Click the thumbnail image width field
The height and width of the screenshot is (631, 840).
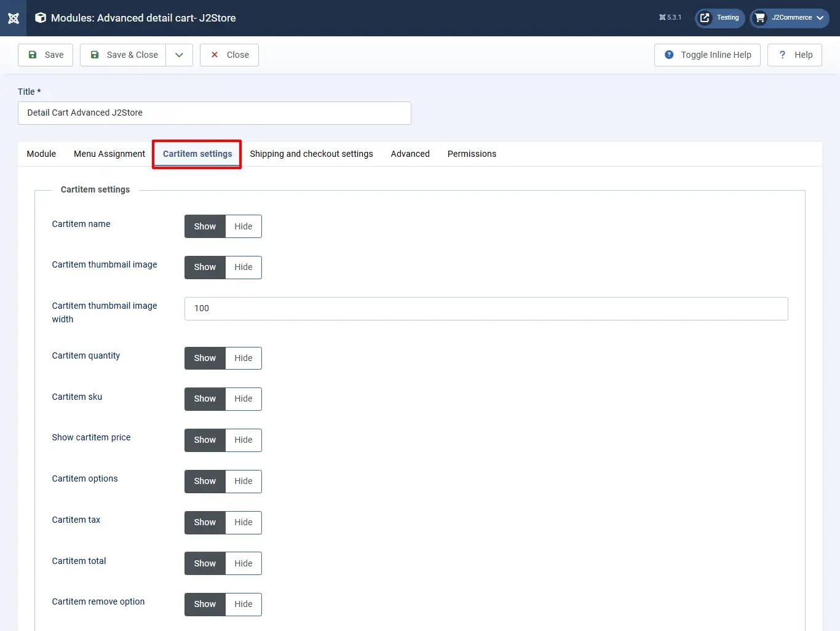pos(486,309)
